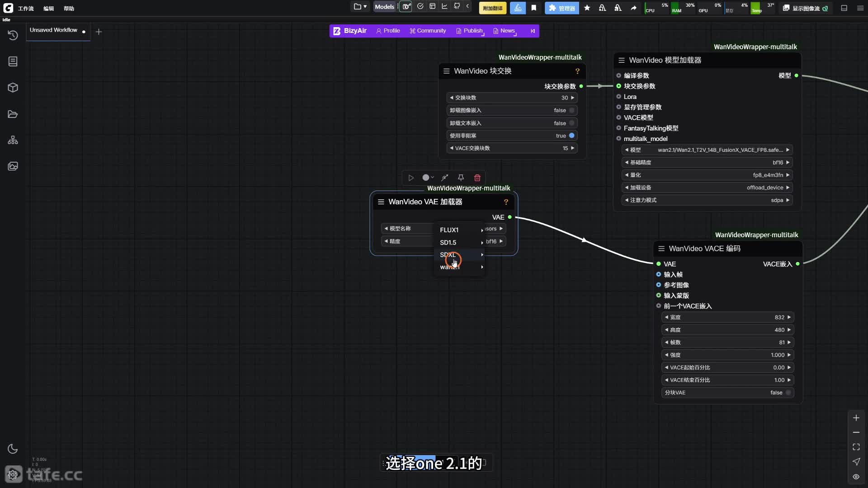This screenshot has height=488, width=868.
Task: Decrease VACE交换块数 with left arrow
Action: point(451,148)
